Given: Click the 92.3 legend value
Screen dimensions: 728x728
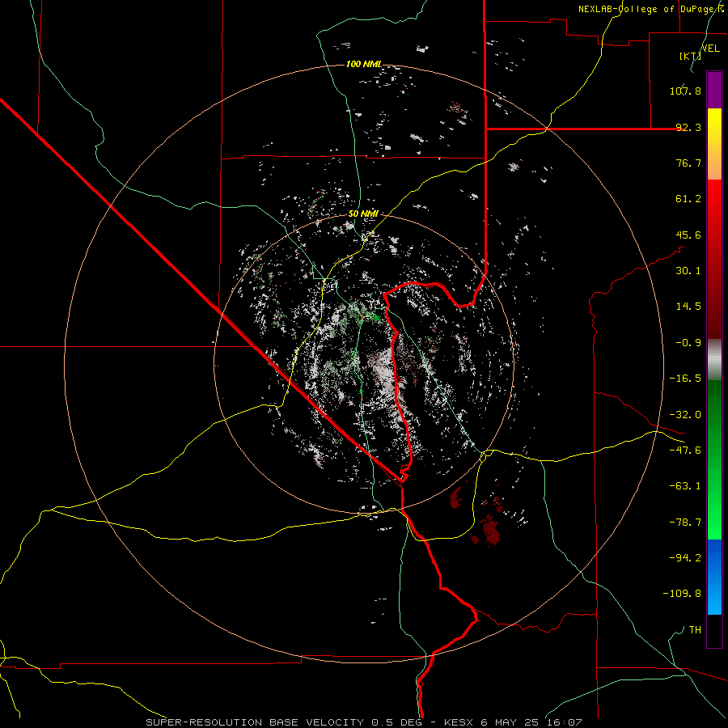Looking at the screenshot, I should click(688, 127).
